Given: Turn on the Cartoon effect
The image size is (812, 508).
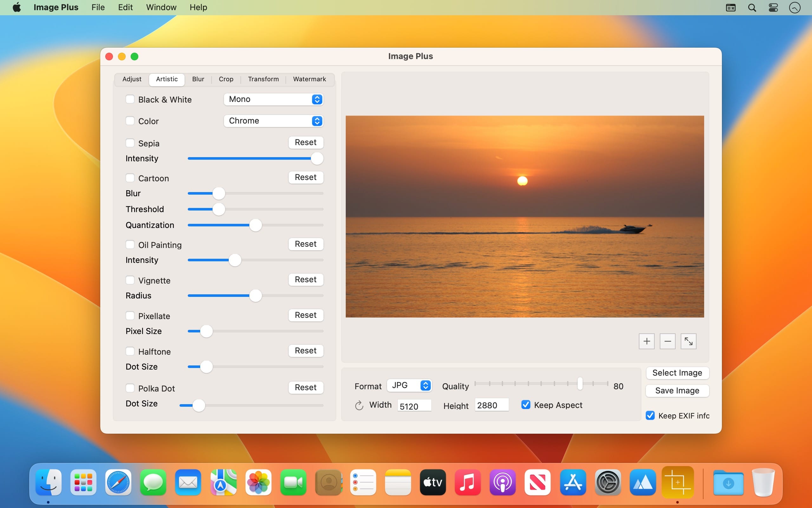Looking at the screenshot, I should point(130,178).
